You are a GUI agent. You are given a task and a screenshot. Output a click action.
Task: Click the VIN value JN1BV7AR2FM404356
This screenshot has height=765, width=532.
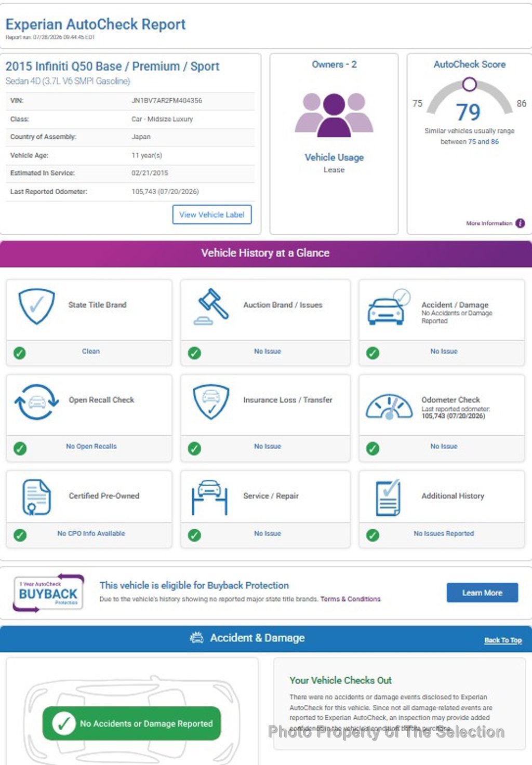click(167, 101)
